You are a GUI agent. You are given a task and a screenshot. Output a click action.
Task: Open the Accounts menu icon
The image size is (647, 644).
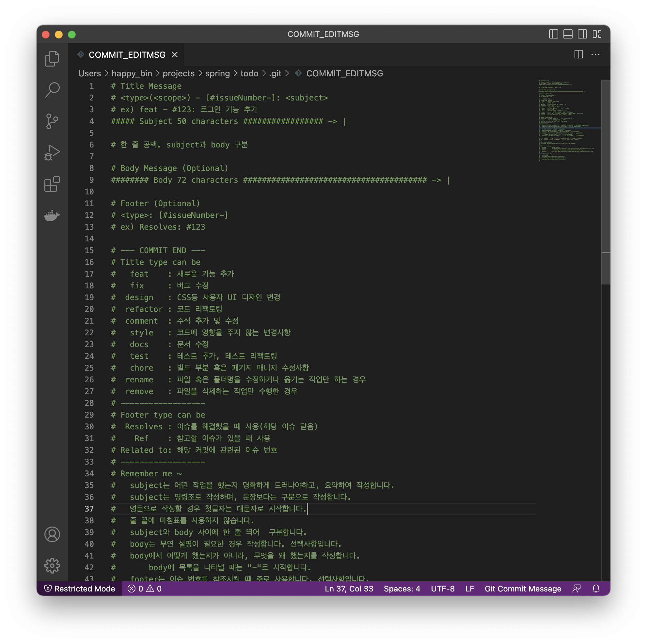[x=52, y=534]
